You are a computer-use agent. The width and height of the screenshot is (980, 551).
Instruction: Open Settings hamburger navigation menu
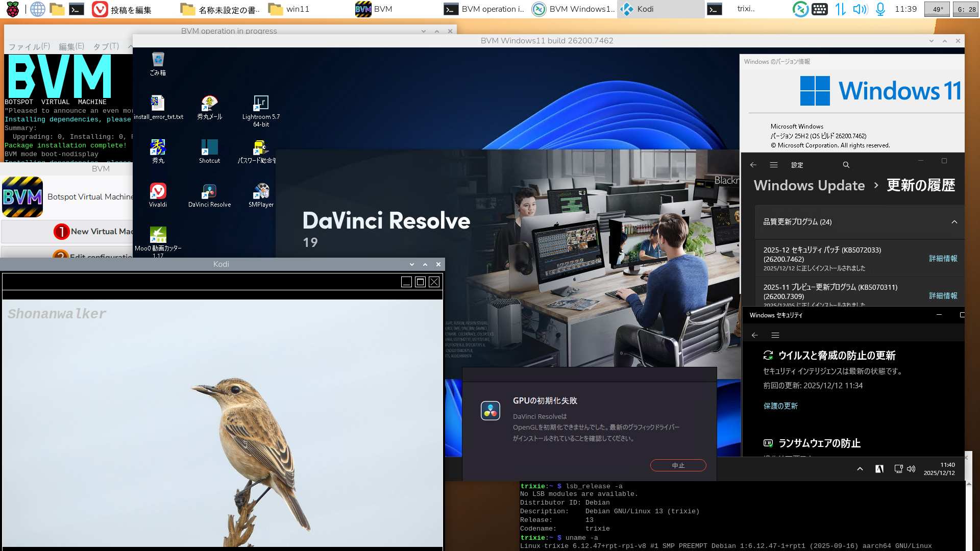tap(774, 165)
